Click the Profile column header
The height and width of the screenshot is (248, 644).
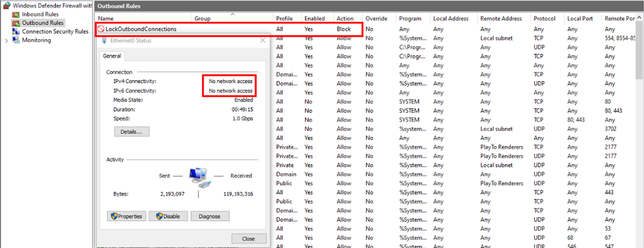pyautogui.click(x=284, y=19)
